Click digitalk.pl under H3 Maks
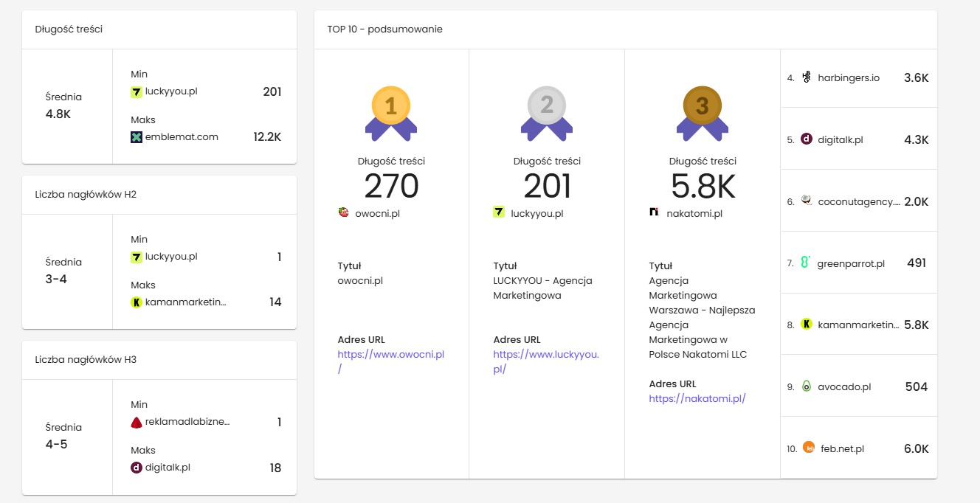Screen dimensions: 980x503 click(x=168, y=468)
